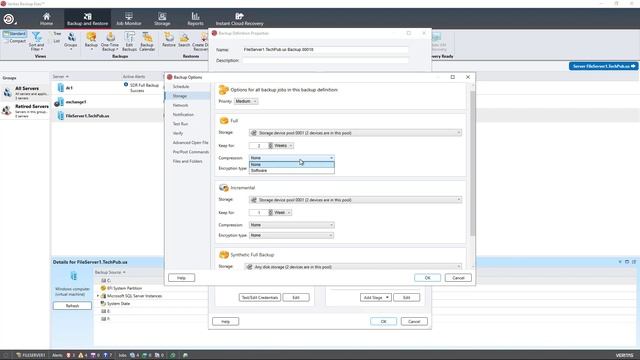Open the Backup Calendar icon
Viewport: 640px width, 360px height.
pos(147,42)
